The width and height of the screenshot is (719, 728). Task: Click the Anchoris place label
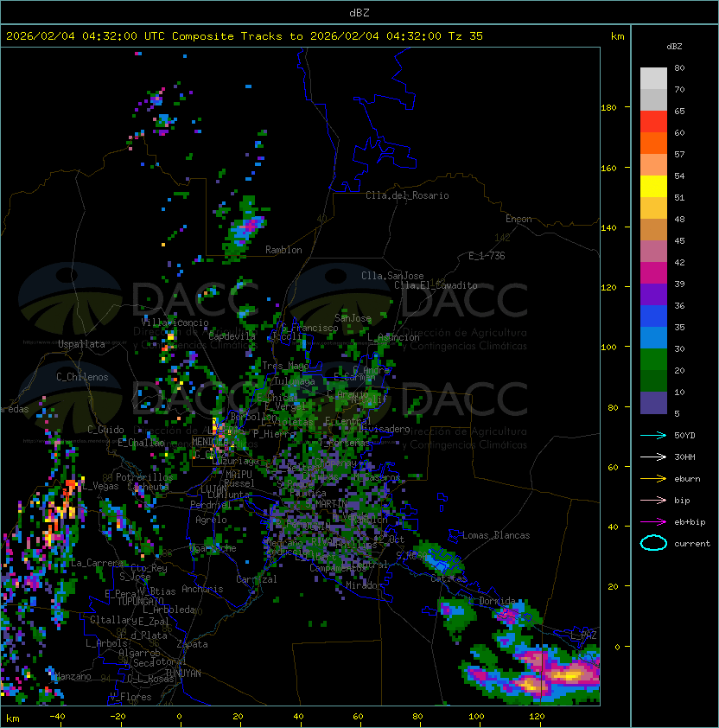pyautogui.click(x=202, y=589)
